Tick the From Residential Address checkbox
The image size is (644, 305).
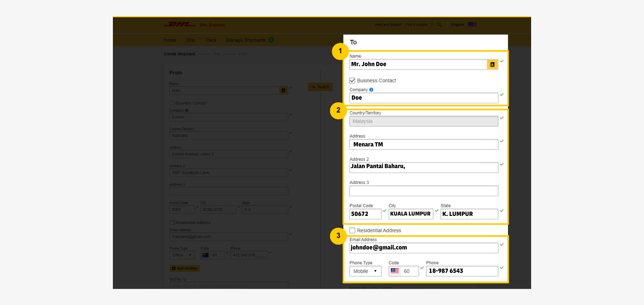click(172, 223)
